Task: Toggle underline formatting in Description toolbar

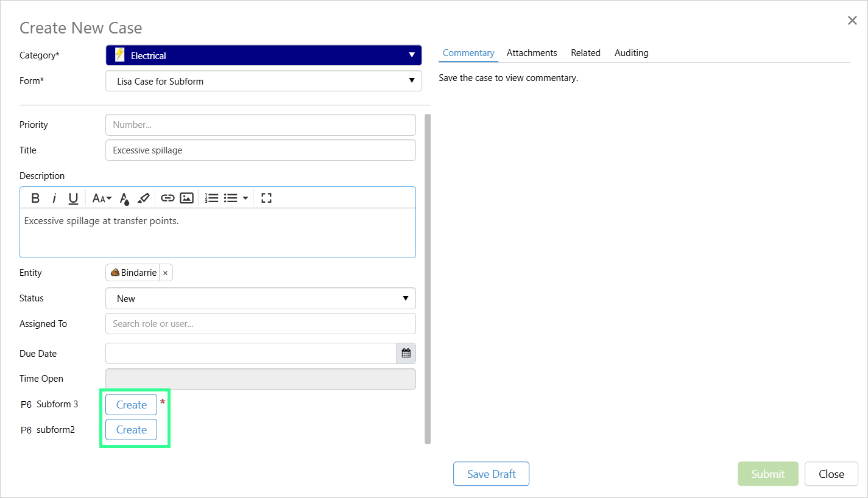Action: click(x=73, y=198)
